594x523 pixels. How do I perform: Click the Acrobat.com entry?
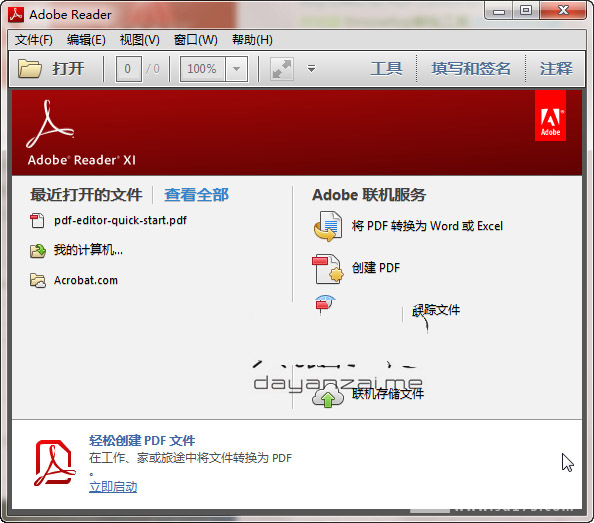pos(86,280)
